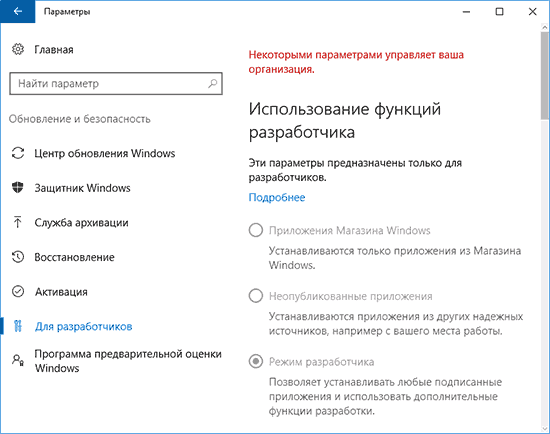
Task: Click the Центр обновления Windows refresh icon
Action: [x=18, y=153]
